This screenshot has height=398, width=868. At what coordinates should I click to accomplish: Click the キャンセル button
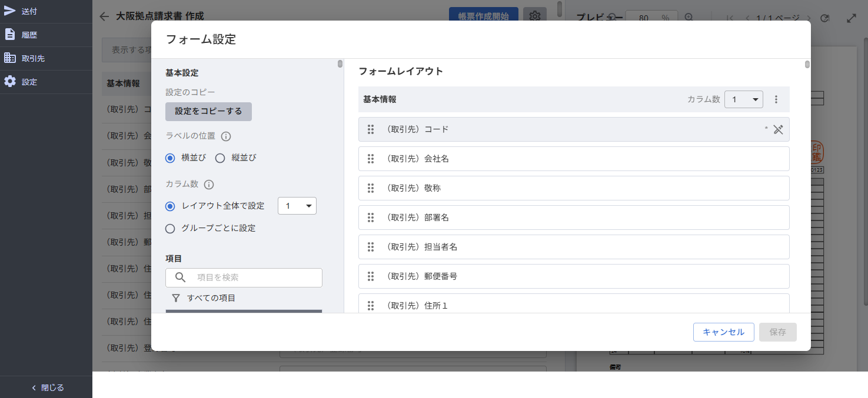pyautogui.click(x=723, y=332)
